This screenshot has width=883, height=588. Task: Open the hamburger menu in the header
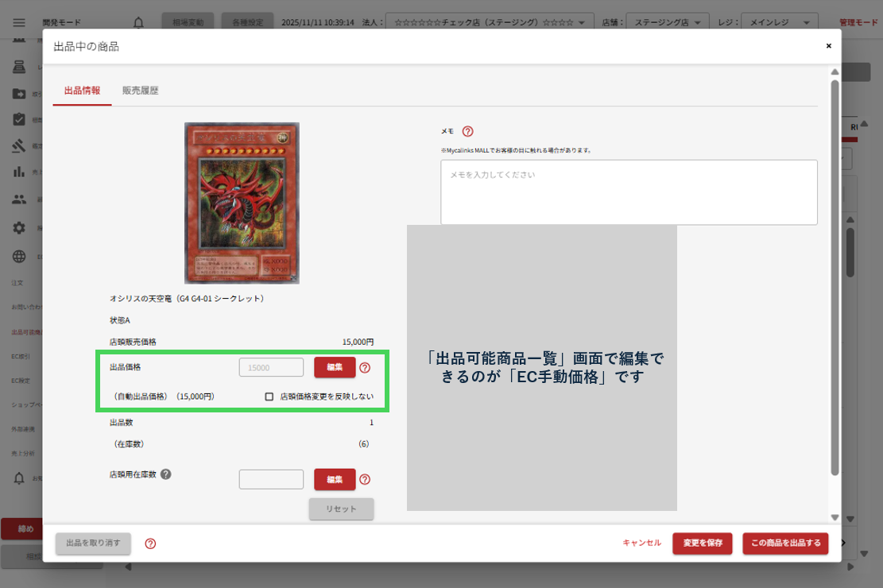pos(19,22)
